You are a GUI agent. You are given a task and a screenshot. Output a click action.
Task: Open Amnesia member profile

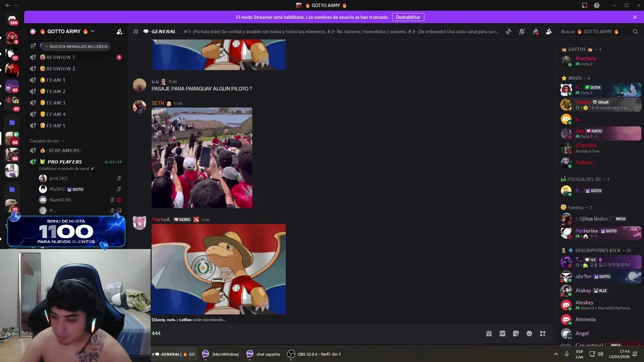pos(601,319)
